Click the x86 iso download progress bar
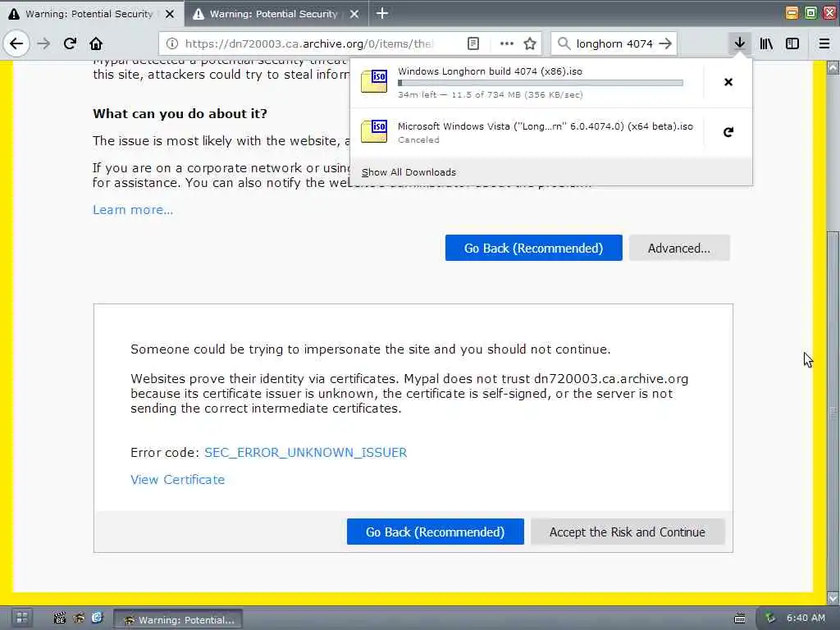This screenshot has width=840, height=630. (x=541, y=83)
